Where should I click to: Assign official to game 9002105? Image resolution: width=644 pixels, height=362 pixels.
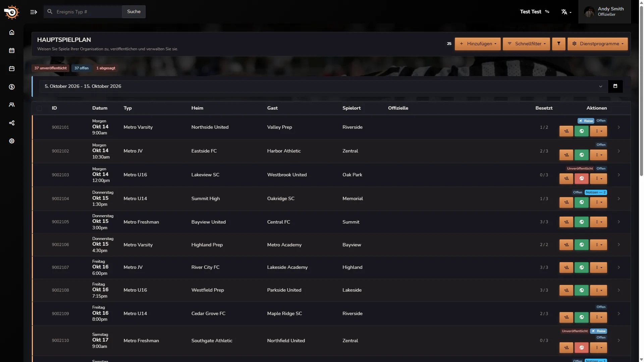(566, 222)
